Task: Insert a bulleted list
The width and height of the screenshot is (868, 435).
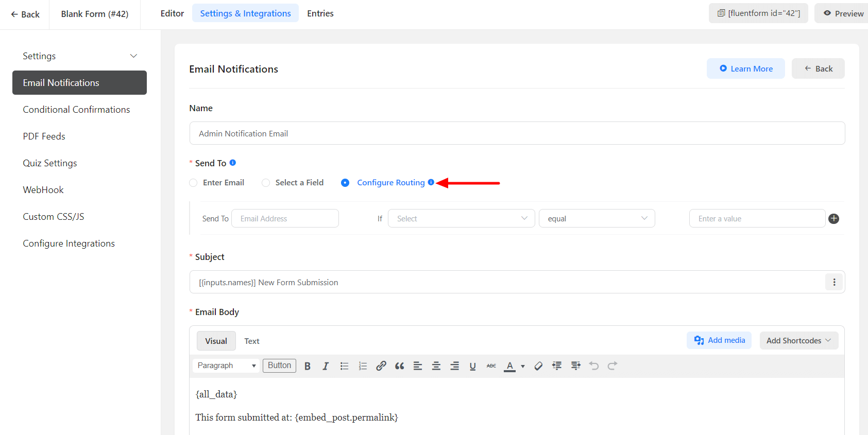Action: click(344, 366)
